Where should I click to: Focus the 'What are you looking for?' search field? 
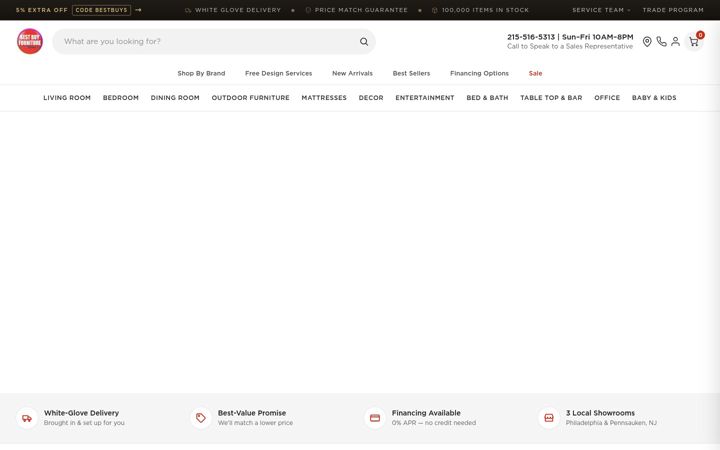pos(214,42)
